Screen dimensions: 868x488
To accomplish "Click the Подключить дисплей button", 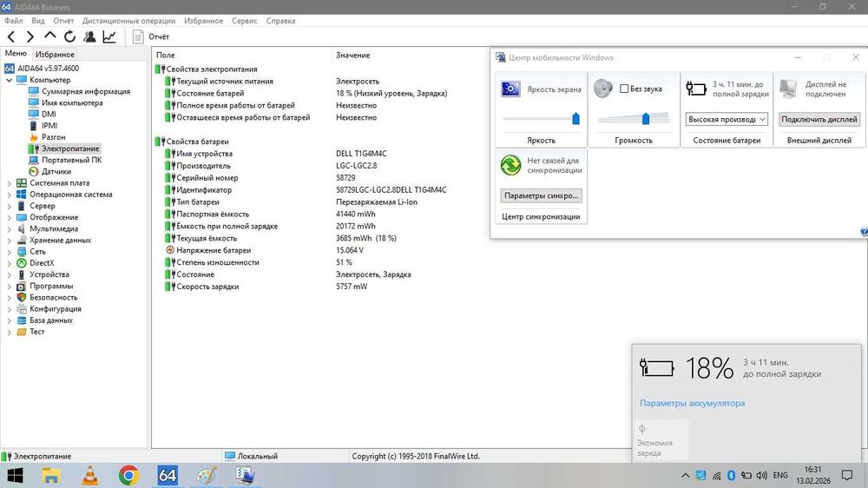I will 819,119.
